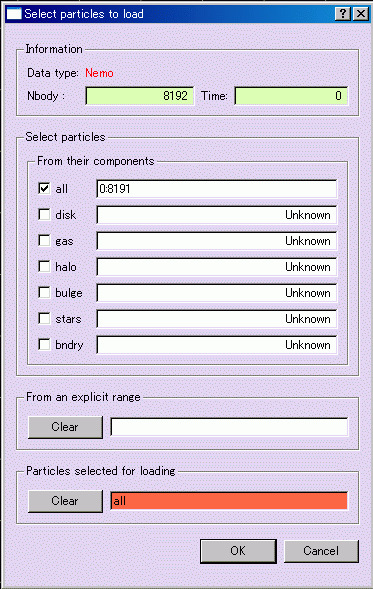Viewport: 373px width, 589px height.
Task: Enable the disk component checkbox
Action: pos(44,214)
